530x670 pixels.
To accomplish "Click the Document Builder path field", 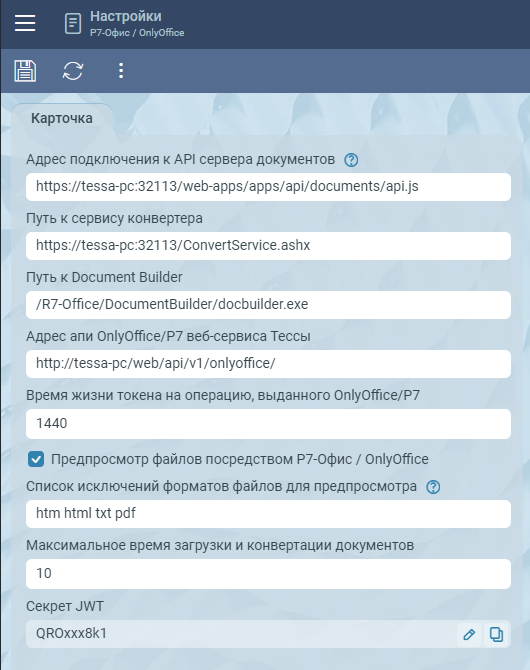I will (268, 305).
